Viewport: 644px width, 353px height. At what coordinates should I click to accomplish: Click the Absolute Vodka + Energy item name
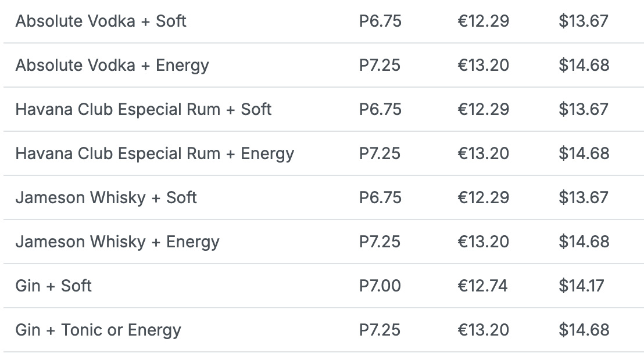click(112, 65)
